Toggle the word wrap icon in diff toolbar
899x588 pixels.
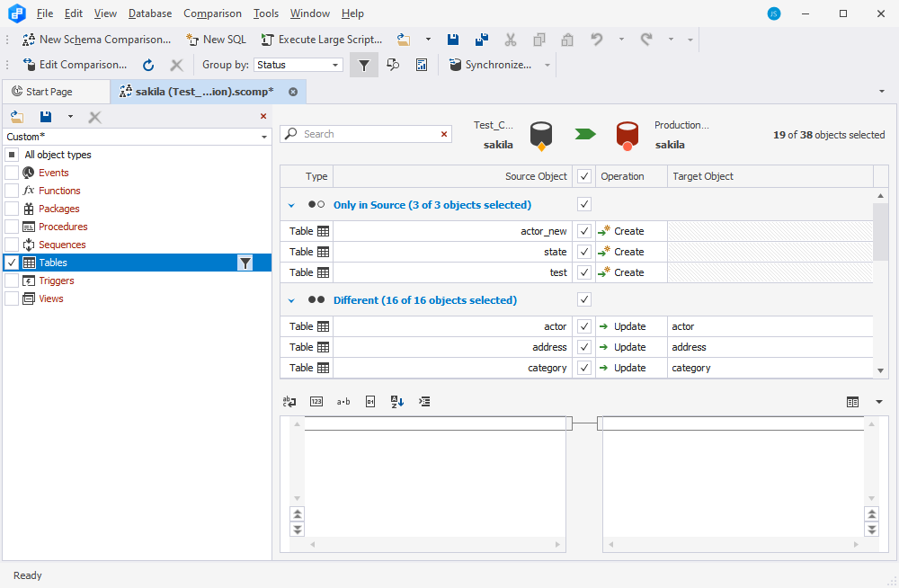point(289,402)
